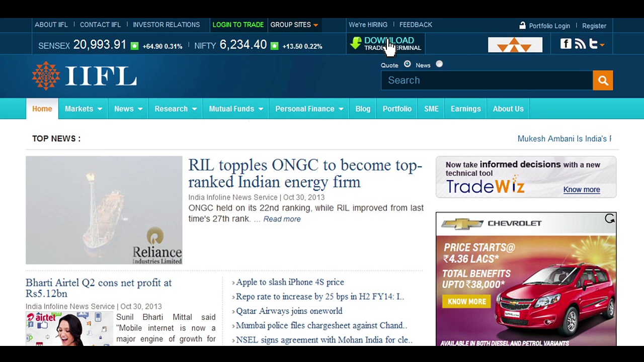This screenshot has width=644, height=362.
Task: Click the Search input field
Action: point(487,80)
